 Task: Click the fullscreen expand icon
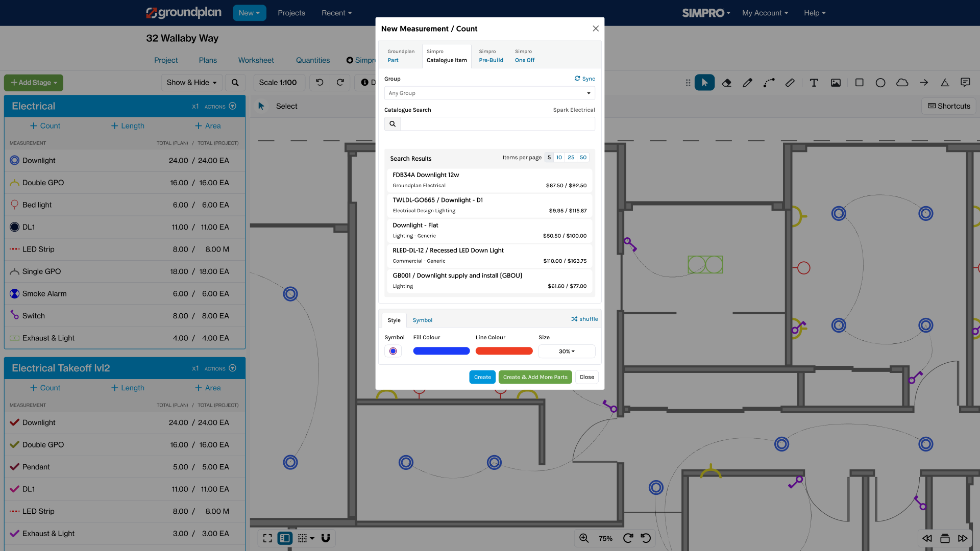[267, 538]
